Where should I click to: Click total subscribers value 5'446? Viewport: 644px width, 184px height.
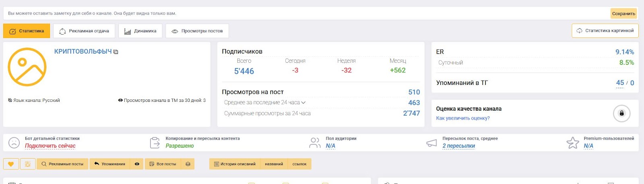(244, 71)
